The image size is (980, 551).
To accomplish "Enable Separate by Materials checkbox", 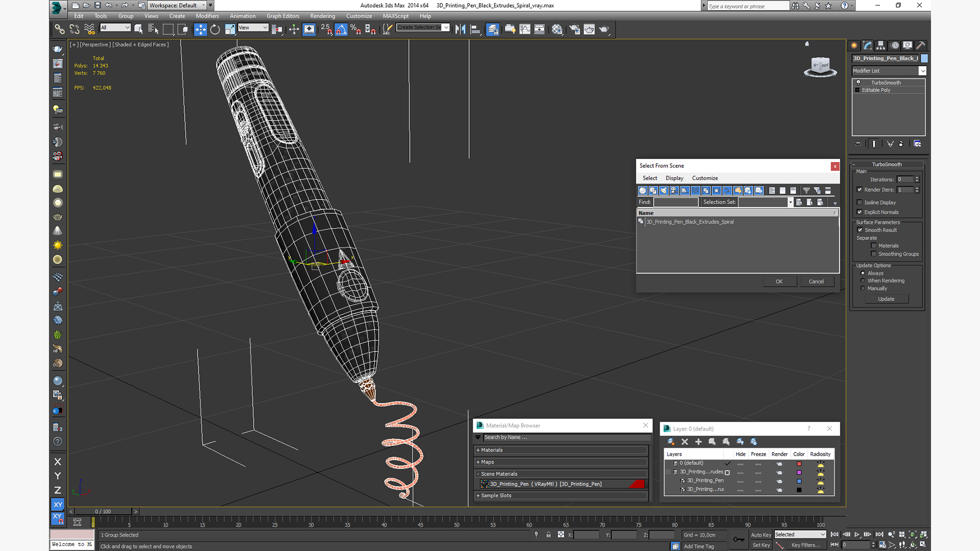I will (874, 246).
